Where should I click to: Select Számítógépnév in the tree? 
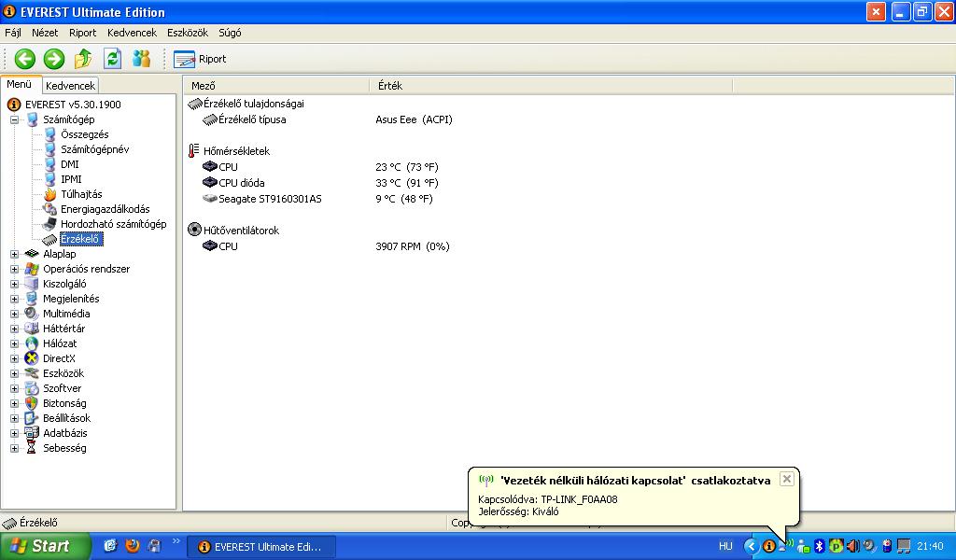pos(94,149)
